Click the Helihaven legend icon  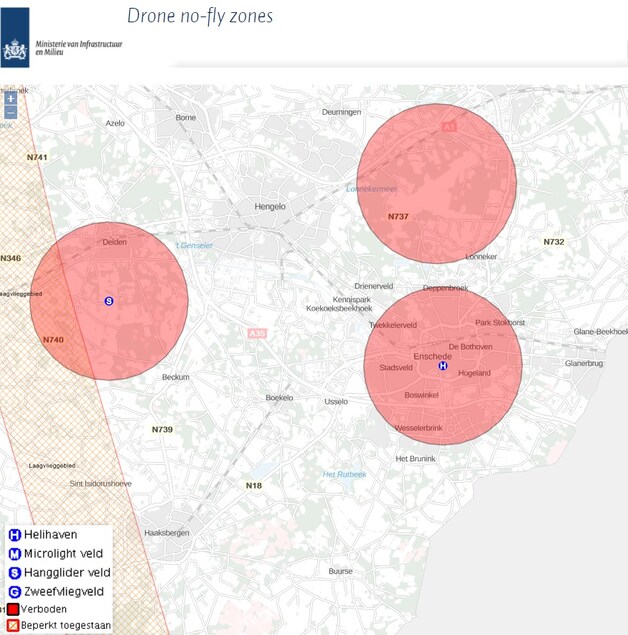pyautogui.click(x=15, y=535)
